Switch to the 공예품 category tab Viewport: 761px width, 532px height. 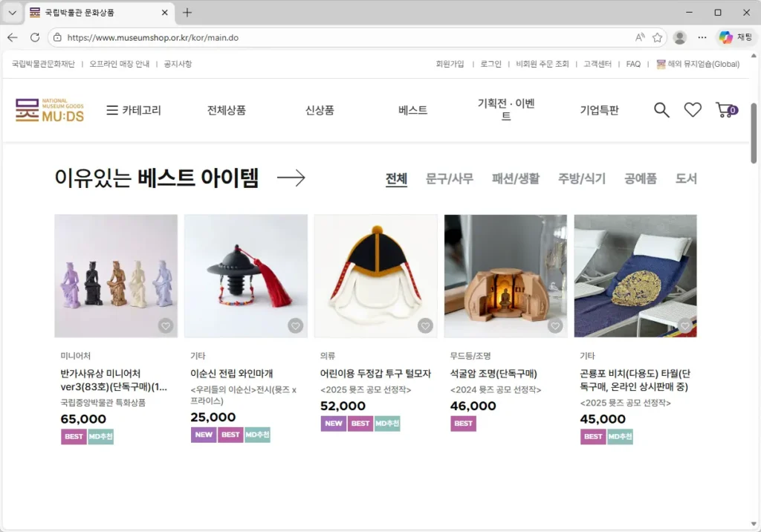(x=641, y=178)
